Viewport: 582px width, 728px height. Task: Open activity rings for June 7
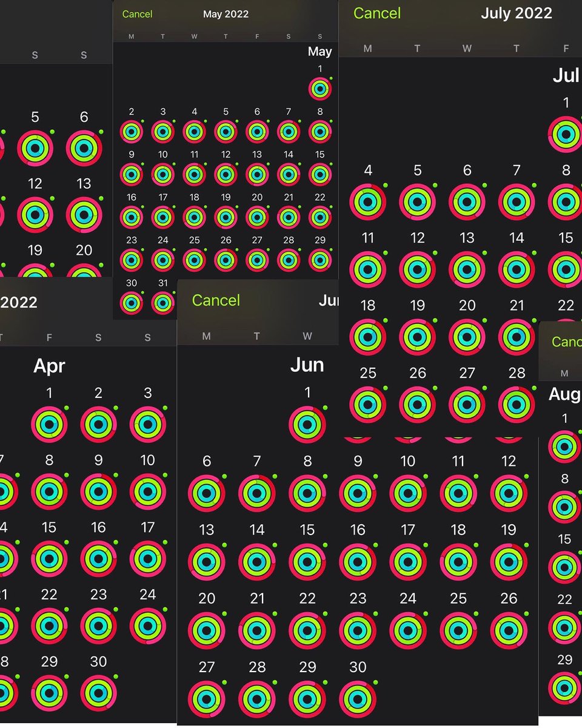(257, 493)
